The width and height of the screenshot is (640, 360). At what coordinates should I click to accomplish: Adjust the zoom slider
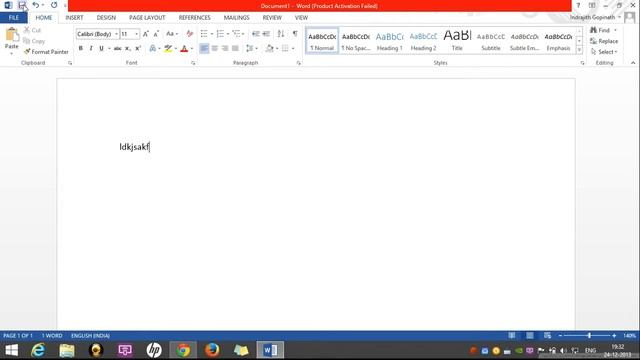[589, 336]
